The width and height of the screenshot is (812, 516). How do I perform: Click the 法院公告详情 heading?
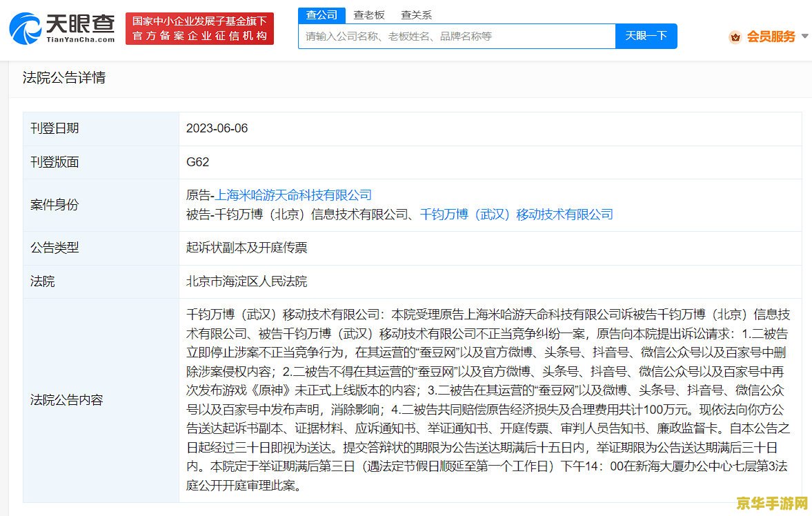(64, 78)
